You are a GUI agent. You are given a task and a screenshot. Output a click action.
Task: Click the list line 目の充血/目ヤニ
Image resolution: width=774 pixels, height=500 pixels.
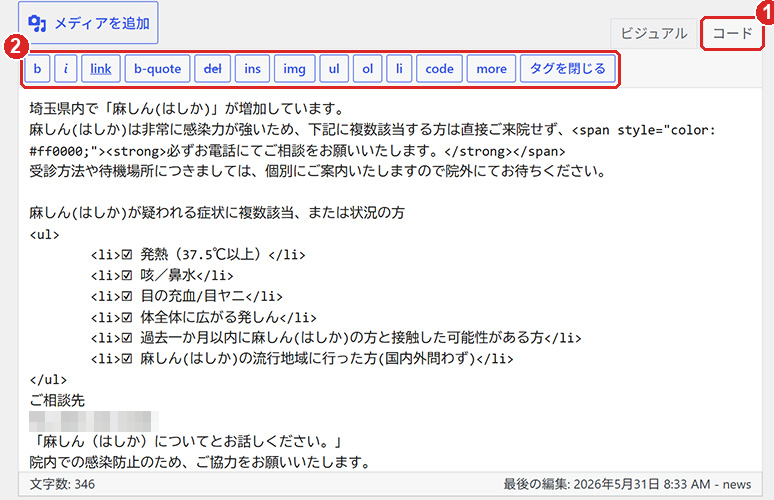tap(187, 296)
